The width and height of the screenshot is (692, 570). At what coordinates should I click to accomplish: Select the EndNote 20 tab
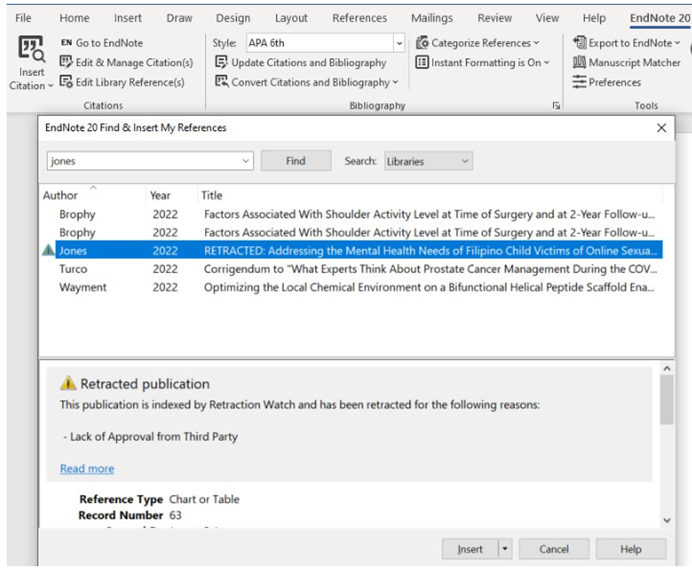coord(659,18)
